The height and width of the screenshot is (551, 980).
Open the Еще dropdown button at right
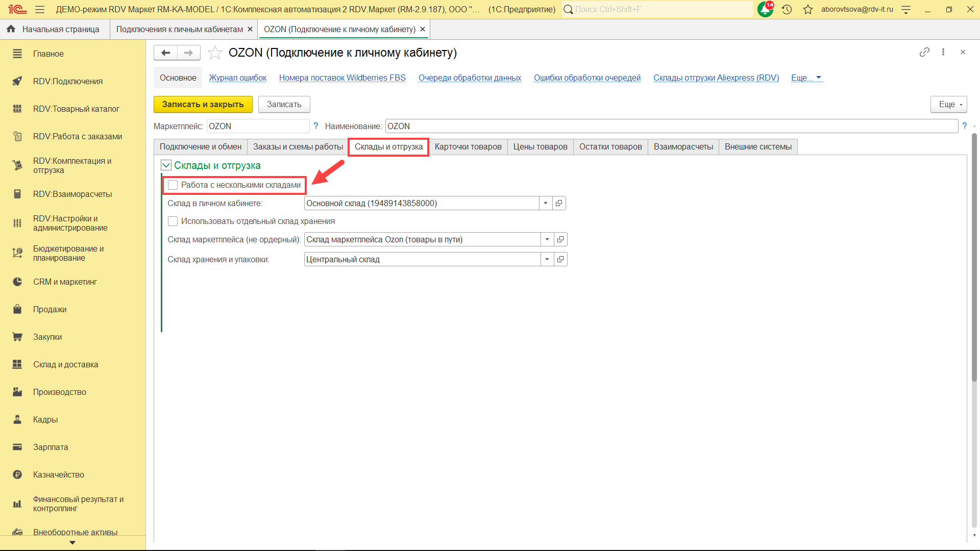click(948, 104)
